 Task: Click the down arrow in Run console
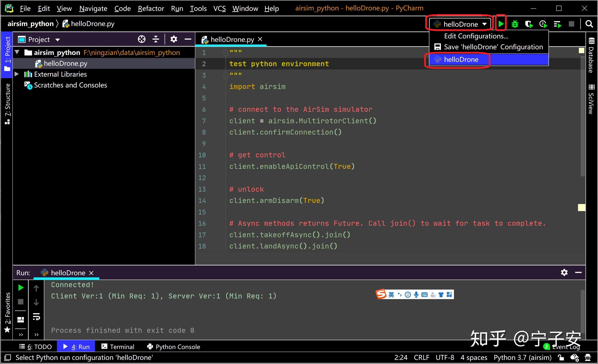36,302
